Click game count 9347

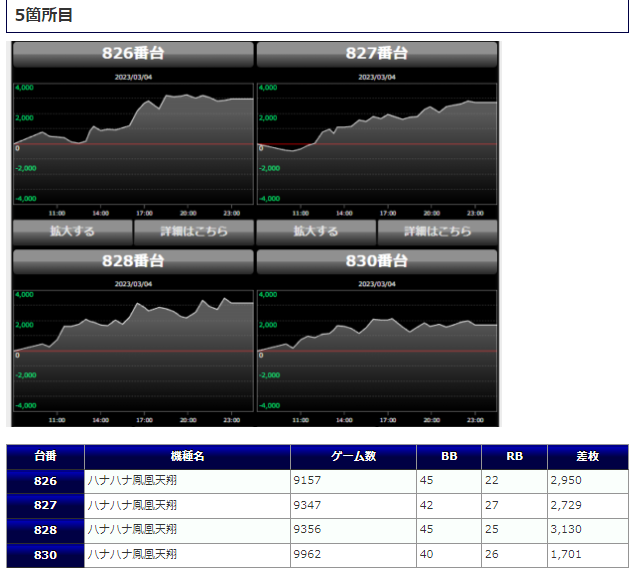pyautogui.click(x=307, y=505)
